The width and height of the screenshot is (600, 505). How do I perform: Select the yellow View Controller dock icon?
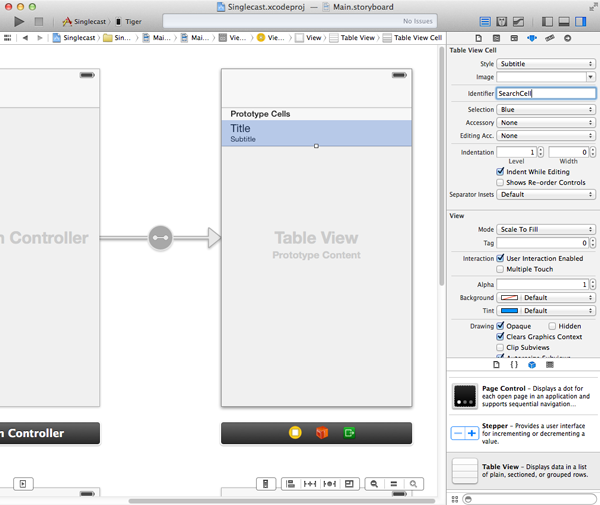tap(295, 433)
